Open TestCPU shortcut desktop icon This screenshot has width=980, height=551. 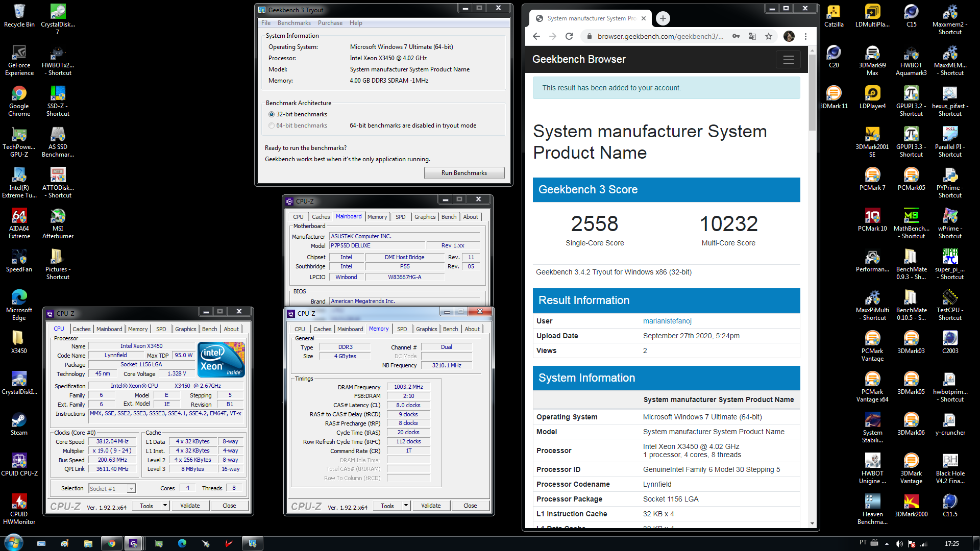tap(950, 305)
